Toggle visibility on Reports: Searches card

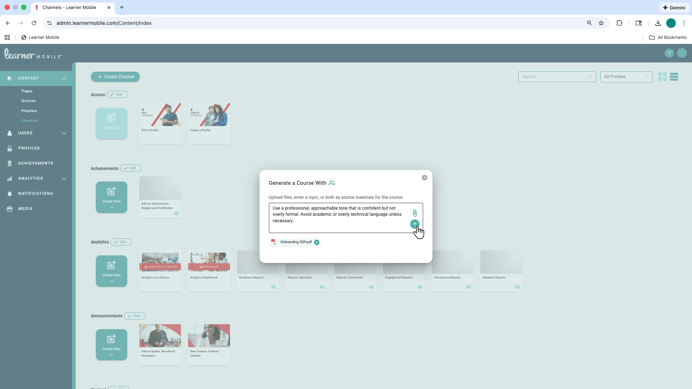322,287
